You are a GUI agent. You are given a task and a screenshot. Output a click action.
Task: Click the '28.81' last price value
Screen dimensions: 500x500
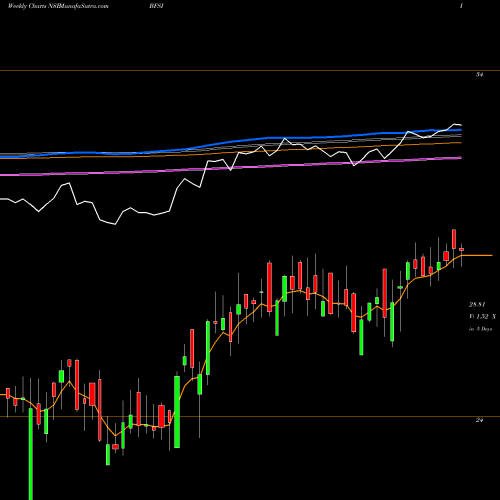click(477, 304)
